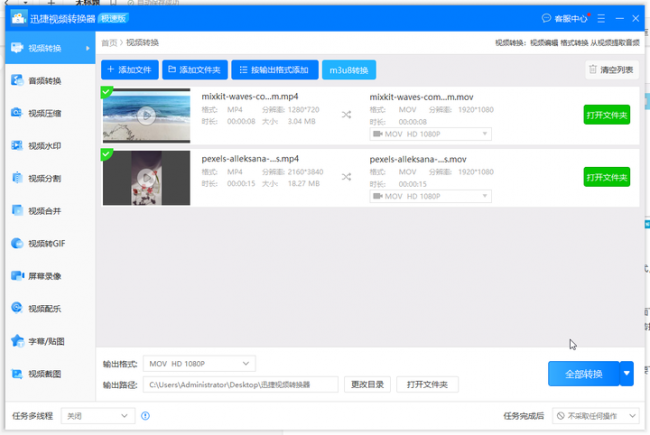Click 按输出格式添加 button
650x435 pixels.
[275, 70]
